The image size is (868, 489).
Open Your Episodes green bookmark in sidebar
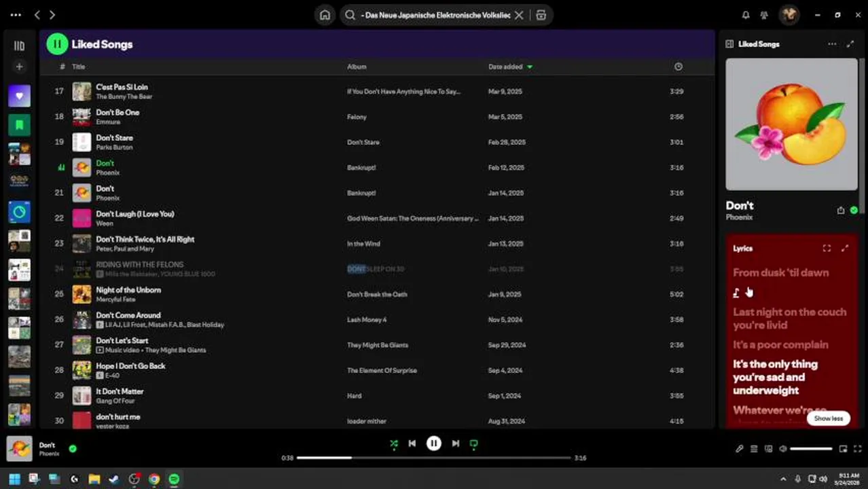(x=19, y=125)
